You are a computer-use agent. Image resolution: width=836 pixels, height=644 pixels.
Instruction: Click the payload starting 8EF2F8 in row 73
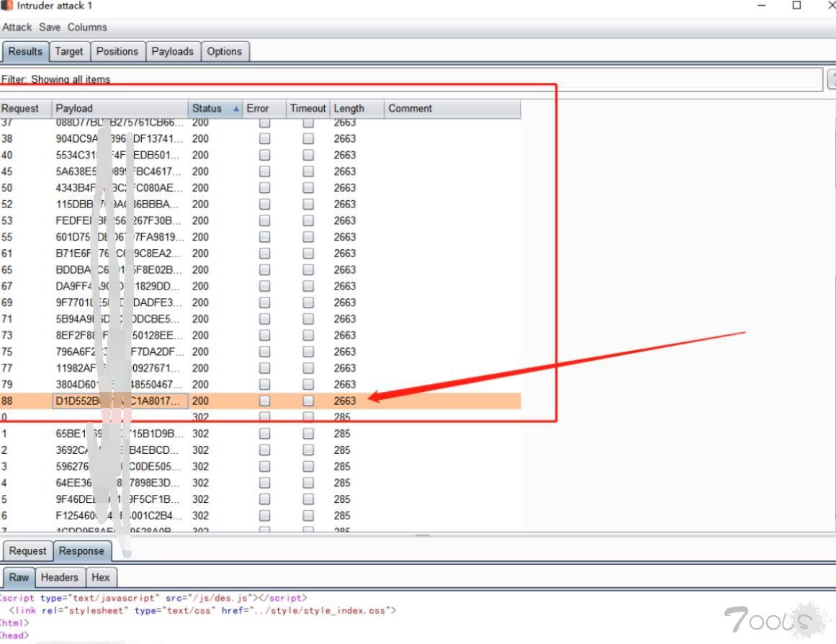coord(120,336)
